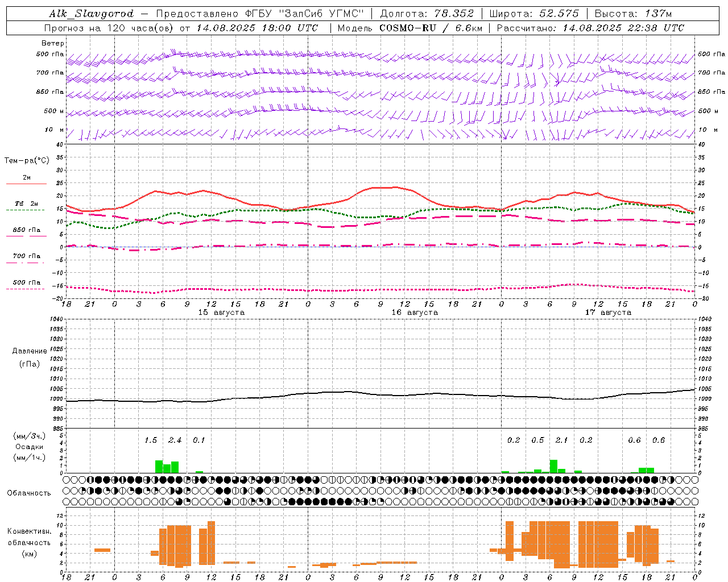Click the green dashed Td 2м legend line

point(26,210)
